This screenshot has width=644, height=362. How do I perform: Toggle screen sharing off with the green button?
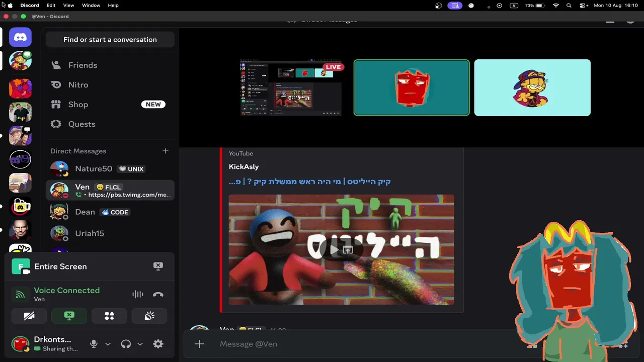pos(69,316)
